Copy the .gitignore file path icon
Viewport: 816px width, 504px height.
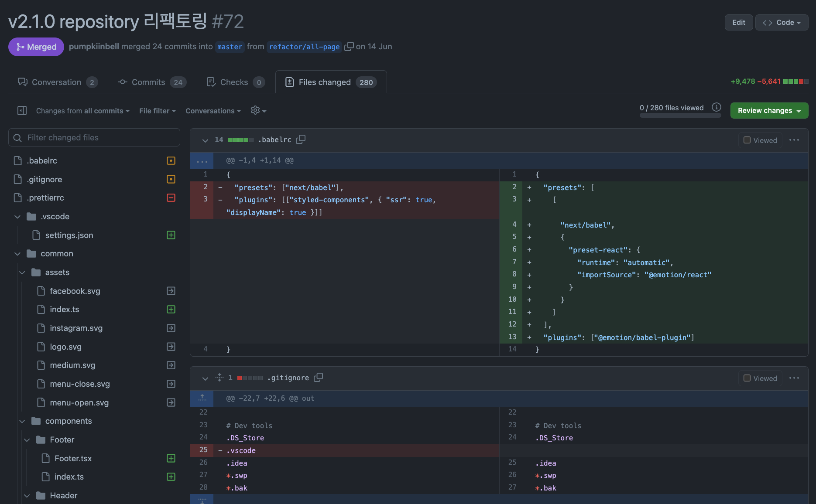[319, 378]
